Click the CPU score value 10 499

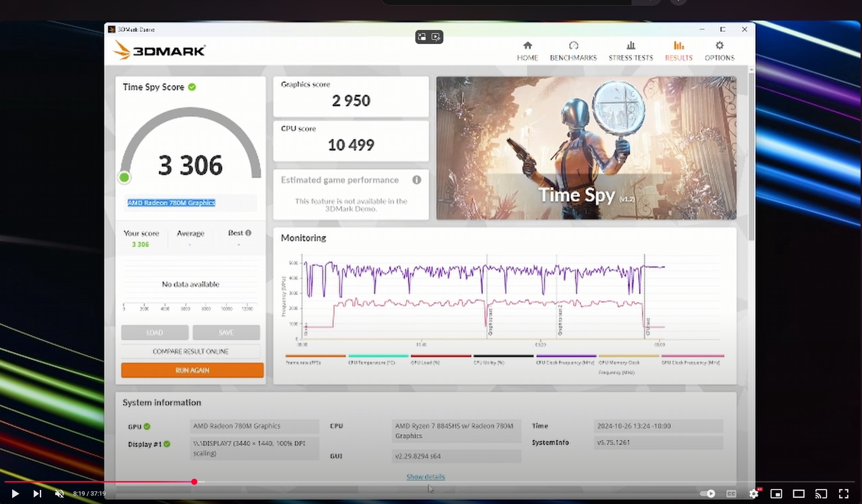[x=351, y=145]
